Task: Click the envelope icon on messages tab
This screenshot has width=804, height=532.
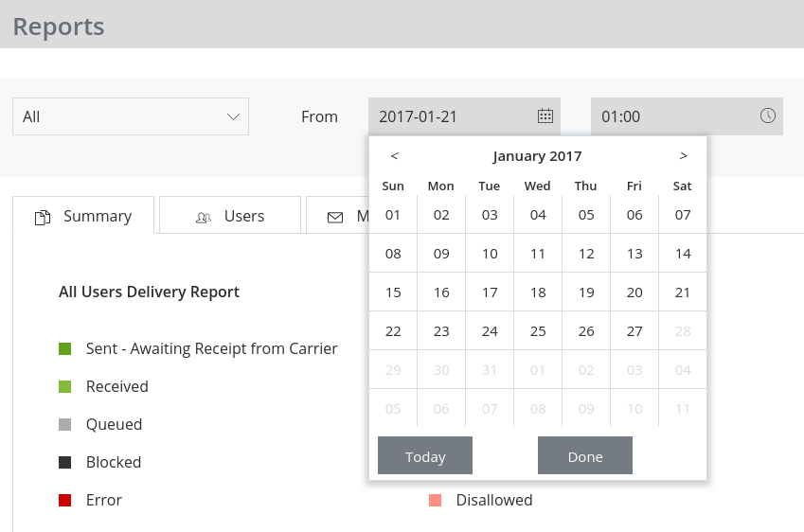Action: pyautogui.click(x=335, y=218)
